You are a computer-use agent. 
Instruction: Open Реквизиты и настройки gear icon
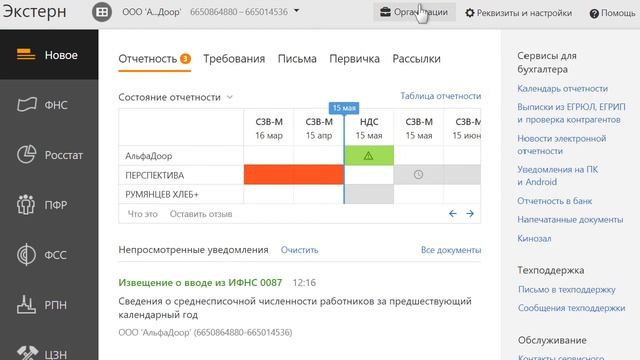[470, 13]
